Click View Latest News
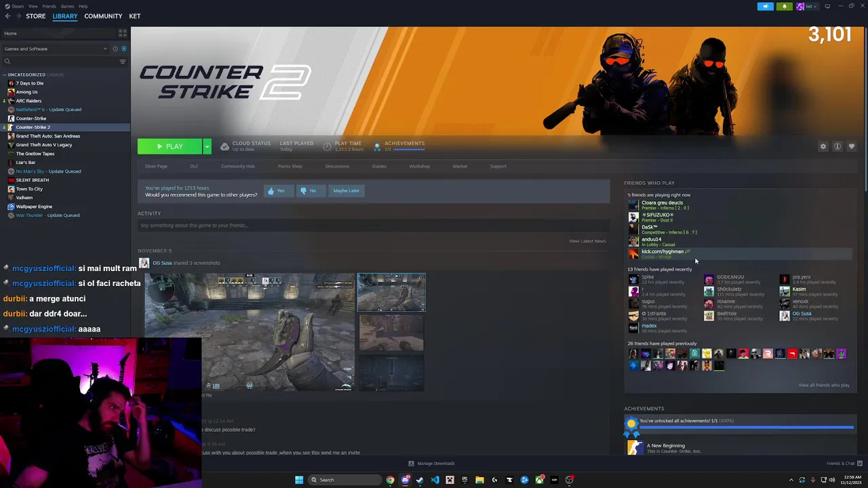Viewport: 868px width, 488px height. (587, 241)
